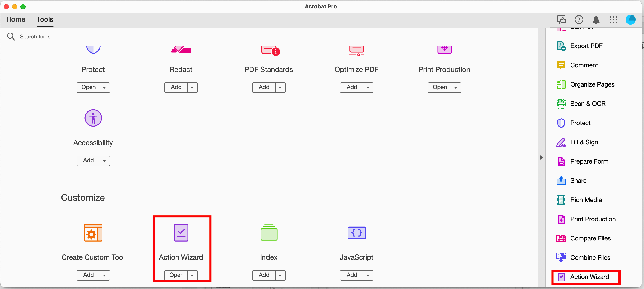This screenshot has height=289, width=644.
Task: Select the Optimize PDF tool icon
Action: 356,49
